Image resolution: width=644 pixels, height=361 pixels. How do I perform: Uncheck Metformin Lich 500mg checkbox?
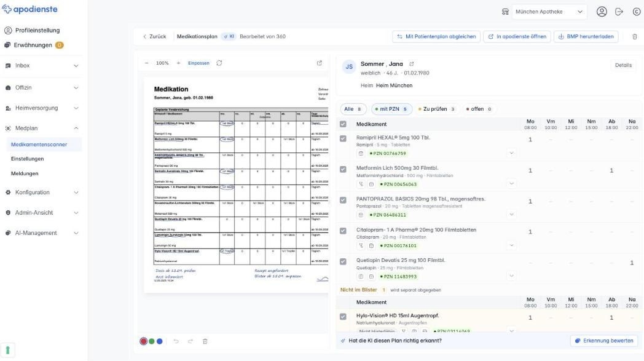coord(343,169)
